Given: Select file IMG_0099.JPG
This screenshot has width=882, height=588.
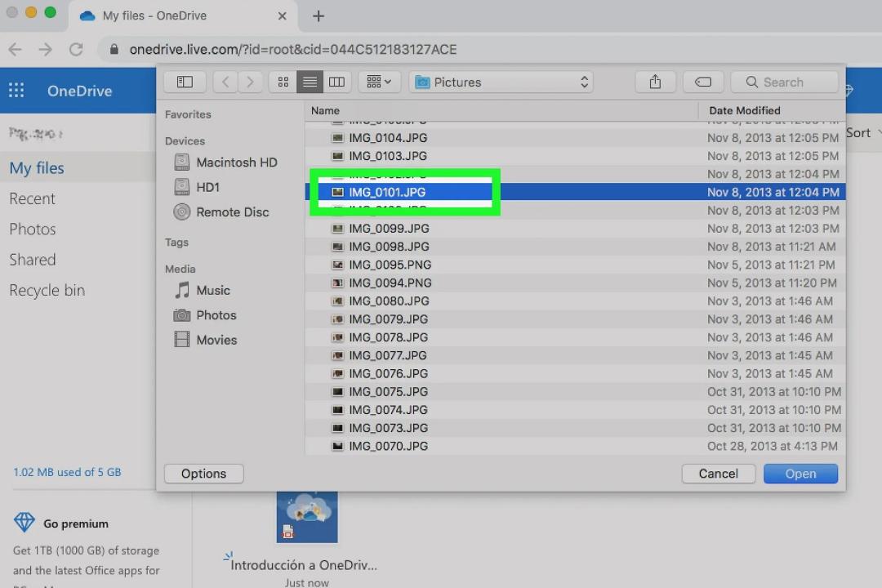Looking at the screenshot, I should pyautogui.click(x=575, y=229).
